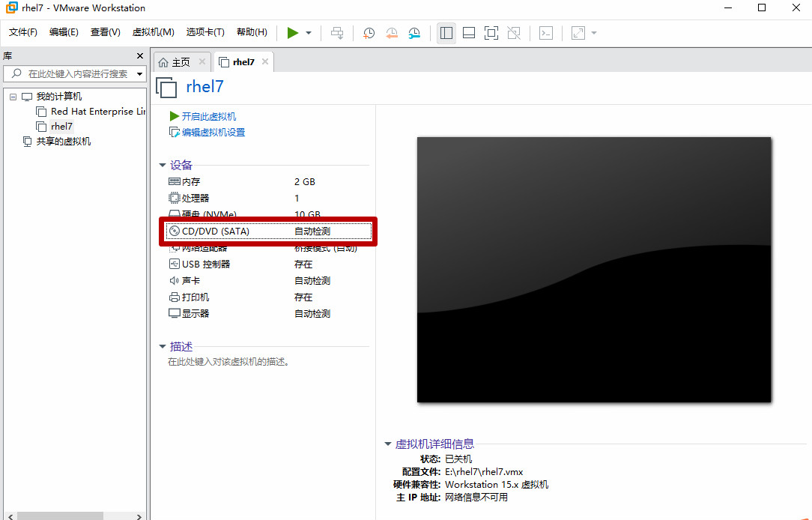Viewport: 812px width, 520px height.
Task: Open the 文件(F) menu
Action: tap(22, 32)
